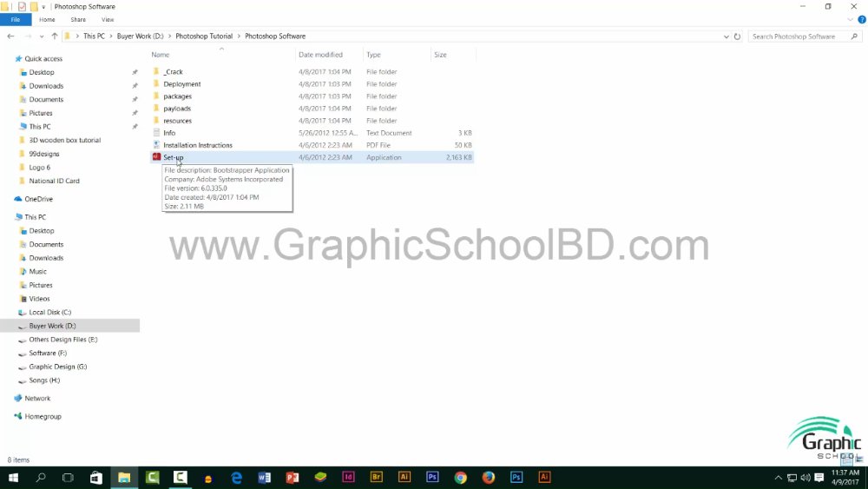This screenshot has width=868, height=489.
Task: Select the resources folder
Action: [177, 121]
